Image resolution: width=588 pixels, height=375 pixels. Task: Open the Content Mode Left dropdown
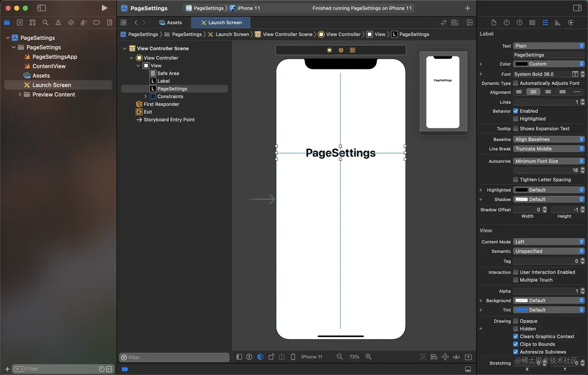pos(549,242)
